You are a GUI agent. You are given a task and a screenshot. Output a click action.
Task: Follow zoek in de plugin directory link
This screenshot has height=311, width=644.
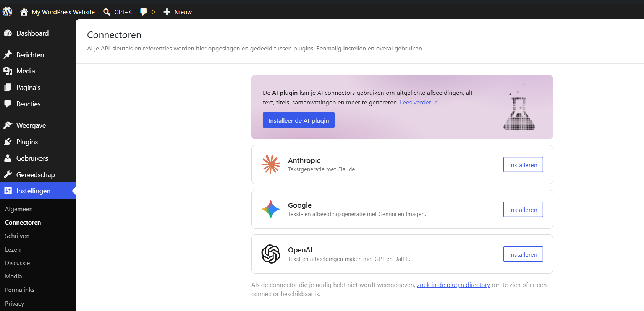[453, 285]
